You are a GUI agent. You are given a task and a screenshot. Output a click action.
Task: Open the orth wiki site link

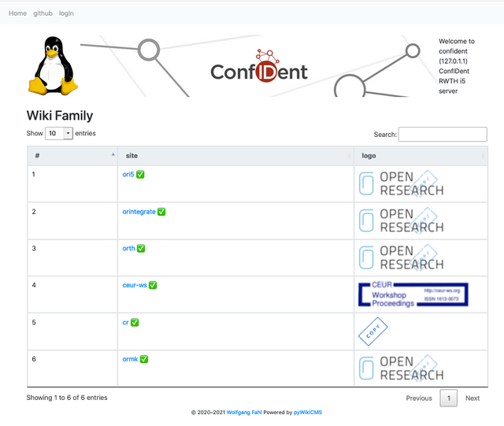(x=128, y=248)
